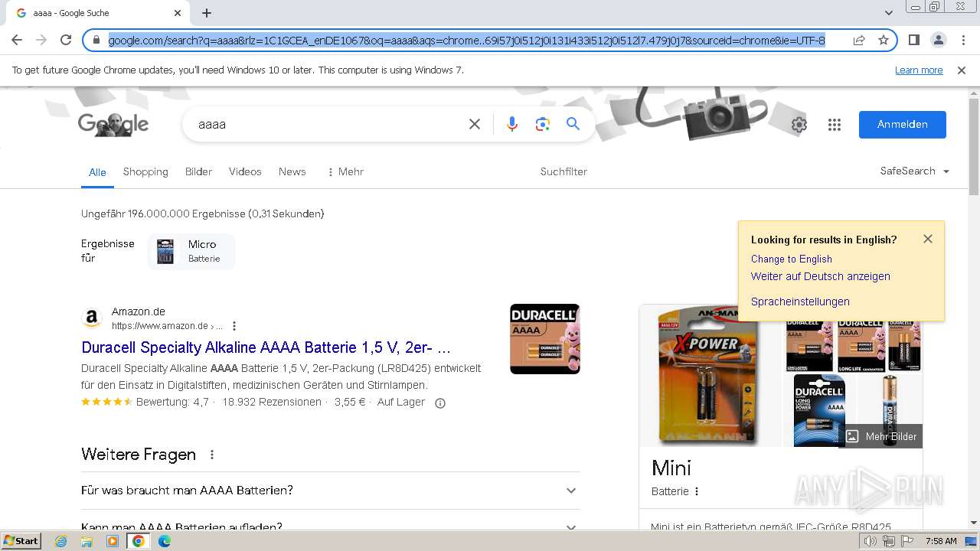Image resolution: width=980 pixels, height=551 pixels.
Task: Open Mehr search categories menu
Action: tap(345, 171)
